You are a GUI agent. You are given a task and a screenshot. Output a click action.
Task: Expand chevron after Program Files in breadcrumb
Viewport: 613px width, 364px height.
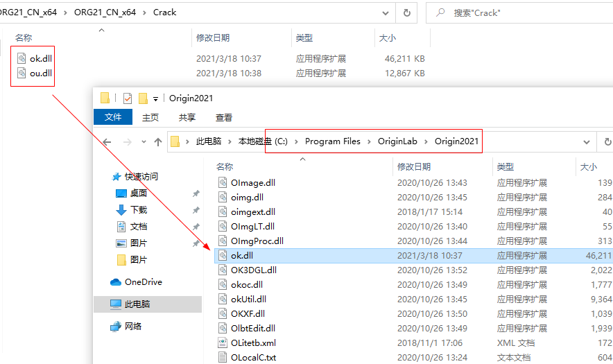point(369,141)
